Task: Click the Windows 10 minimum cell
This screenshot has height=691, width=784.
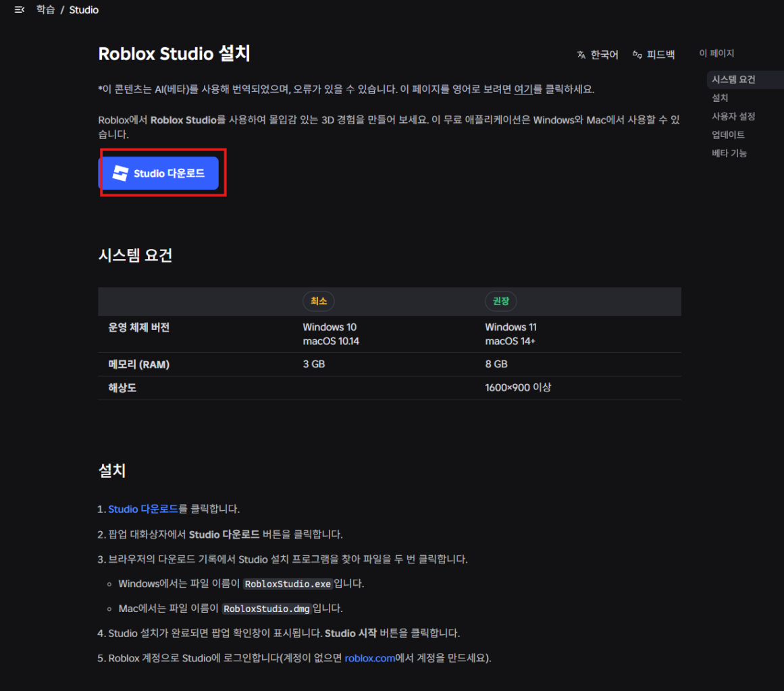Action: pyautogui.click(x=330, y=327)
